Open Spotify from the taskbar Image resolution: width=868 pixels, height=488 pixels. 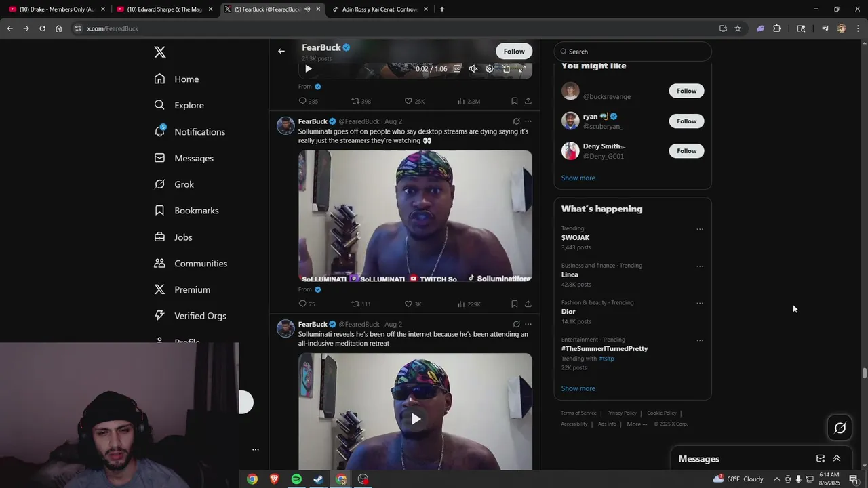click(x=296, y=479)
